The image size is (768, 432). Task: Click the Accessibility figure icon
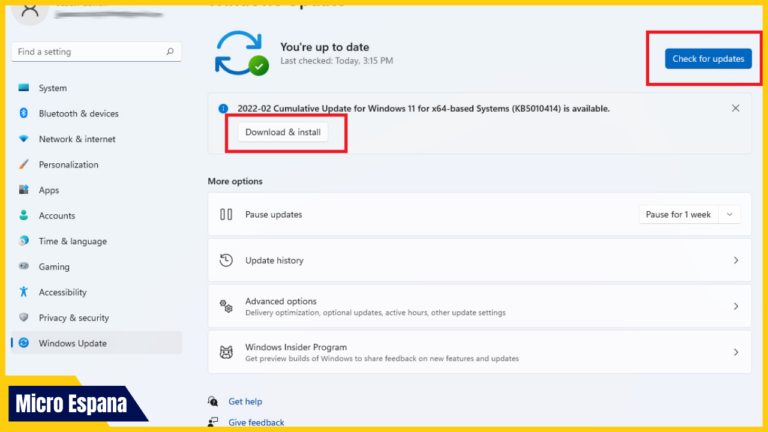pos(24,291)
